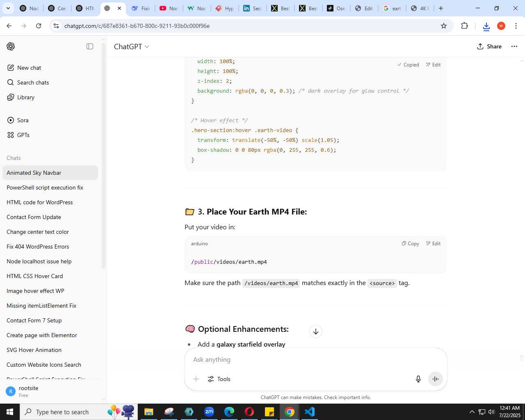Switch to the 4K tab

(420, 8)
